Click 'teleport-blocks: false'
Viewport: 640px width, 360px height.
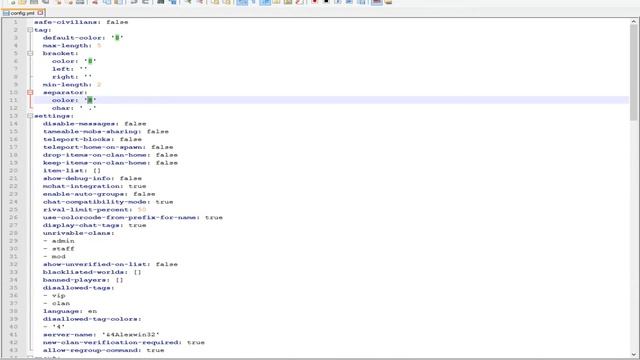(92, 139)
